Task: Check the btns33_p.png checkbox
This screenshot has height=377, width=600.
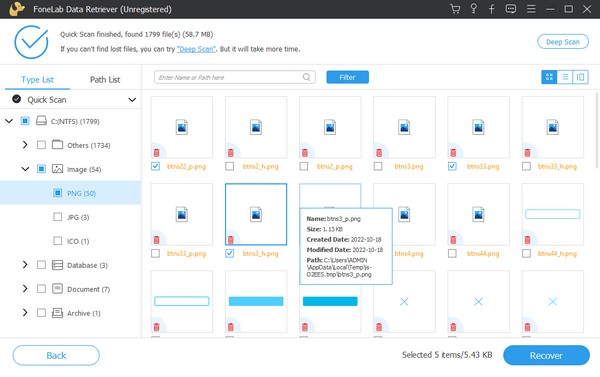Action: [x=155, y=253]
